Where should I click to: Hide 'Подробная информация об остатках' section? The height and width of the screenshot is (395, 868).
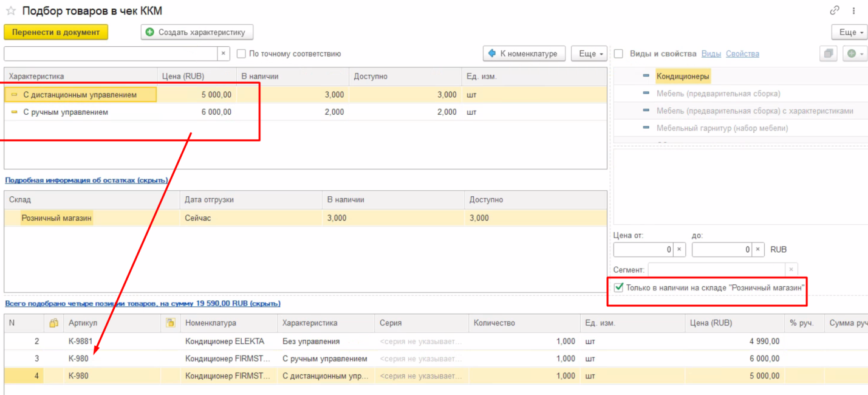[x=86, y=180]
